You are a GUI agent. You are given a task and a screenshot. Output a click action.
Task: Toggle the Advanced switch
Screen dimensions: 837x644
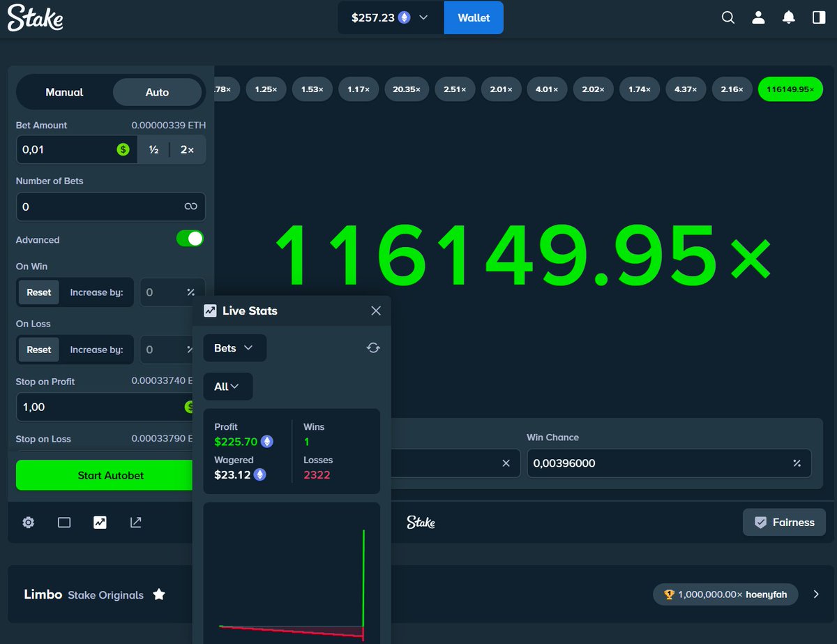click(190, 239)
